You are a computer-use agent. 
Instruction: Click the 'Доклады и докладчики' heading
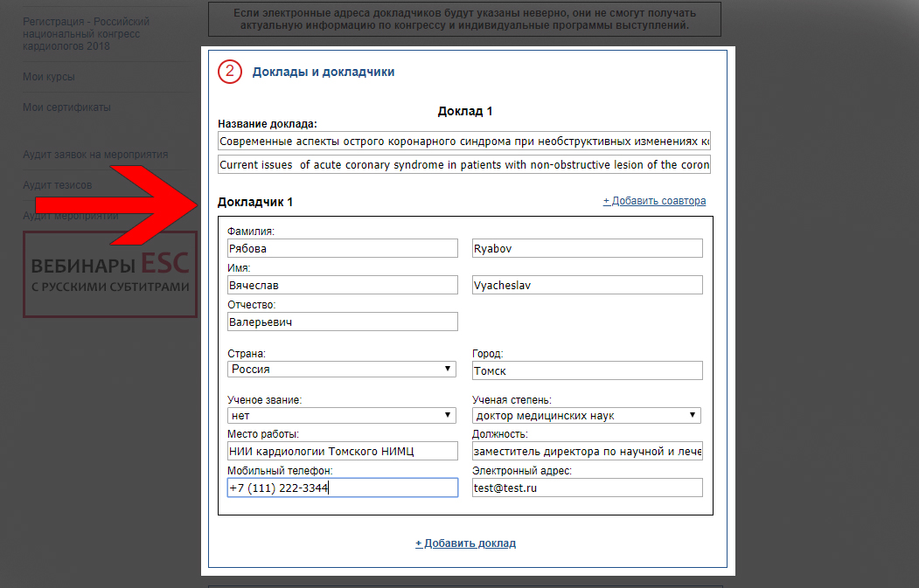[x=323, y=72]
